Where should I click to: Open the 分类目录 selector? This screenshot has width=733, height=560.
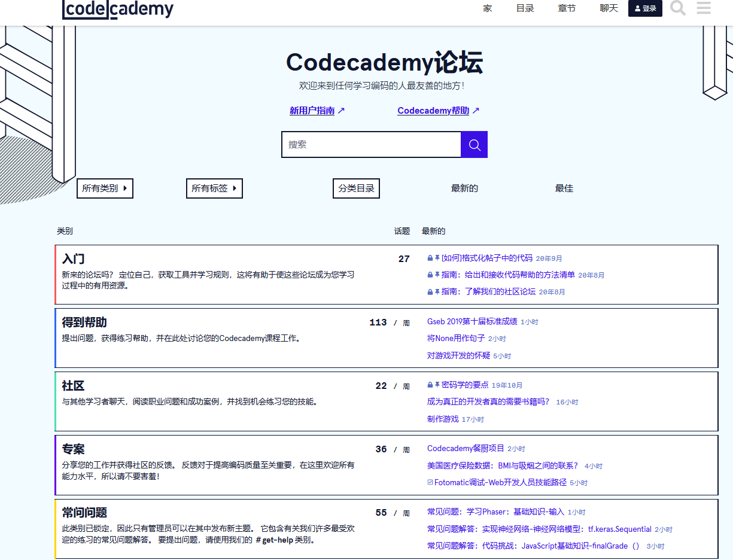pos(356,188)
